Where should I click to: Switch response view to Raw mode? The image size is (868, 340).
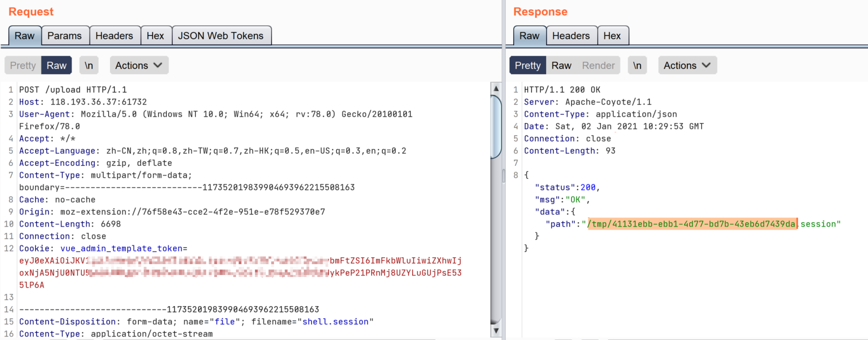pyautogui.click(x=561, y=65)
